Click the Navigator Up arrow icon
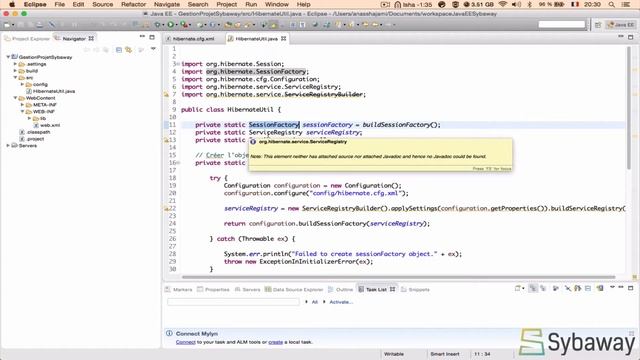The width and height of the screenshot is (640, 360). pyautogui.click(x=105, y=49)
